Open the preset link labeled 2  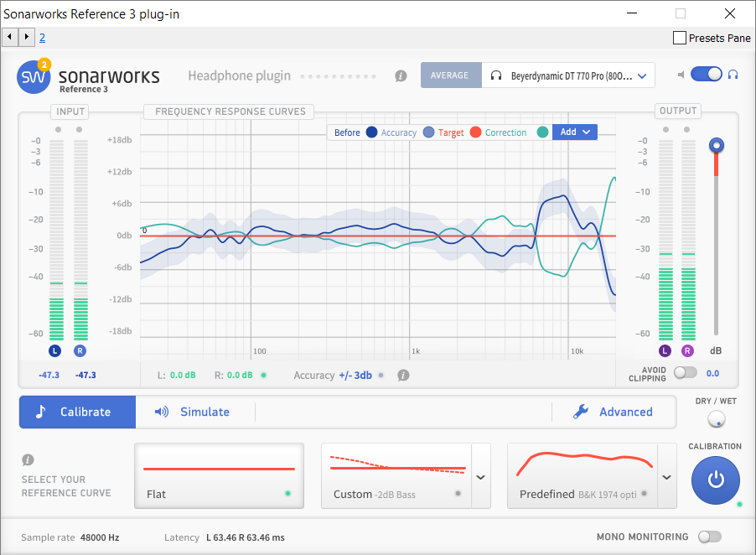click(x=43, y=38)
